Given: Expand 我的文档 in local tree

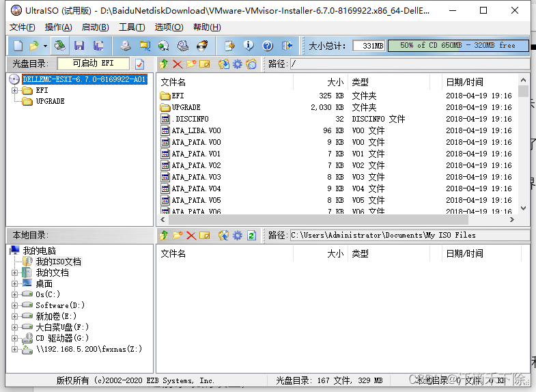Looking at the screenshot, I should 15,272.
